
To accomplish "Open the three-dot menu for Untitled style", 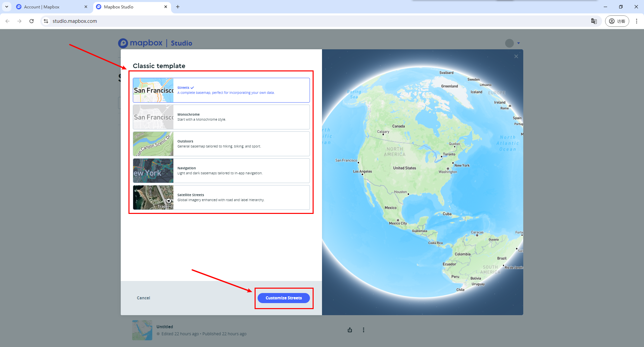I will 364,330.
